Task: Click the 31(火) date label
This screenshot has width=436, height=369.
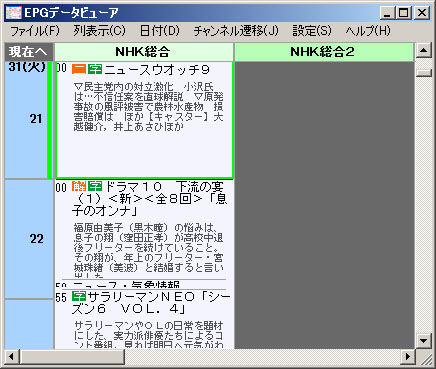Action: [27, 67]
